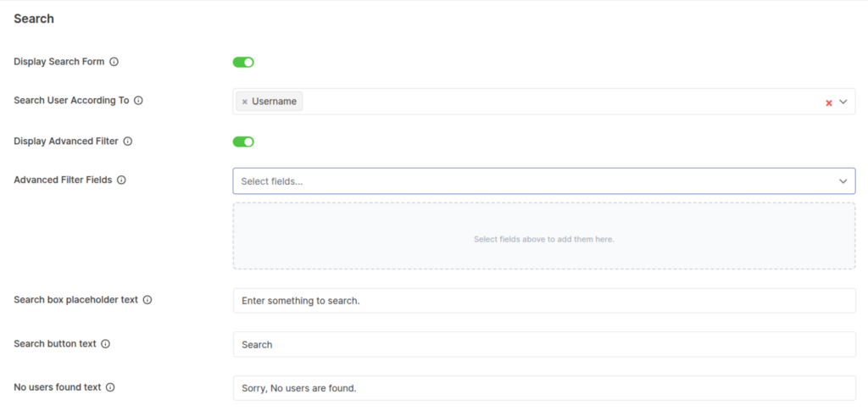868x411 pixels.
Task: Clear all selections with the red x
Action: 829,103
